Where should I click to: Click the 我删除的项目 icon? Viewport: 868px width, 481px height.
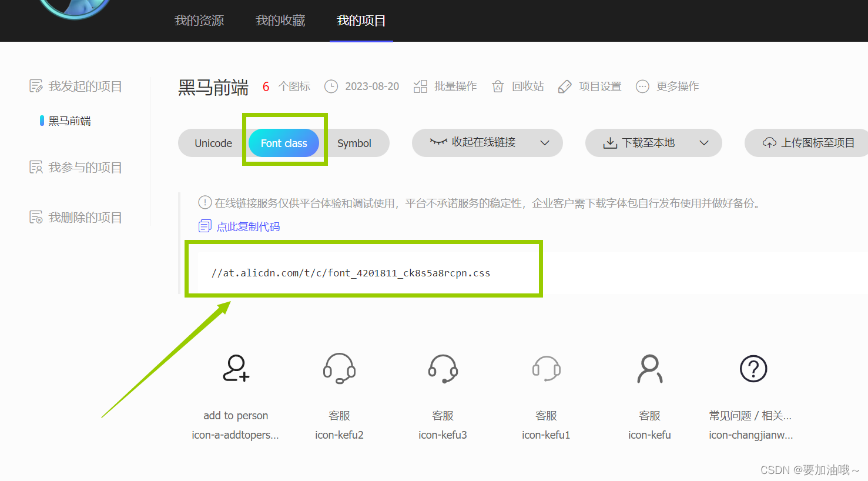pos(36,218)
